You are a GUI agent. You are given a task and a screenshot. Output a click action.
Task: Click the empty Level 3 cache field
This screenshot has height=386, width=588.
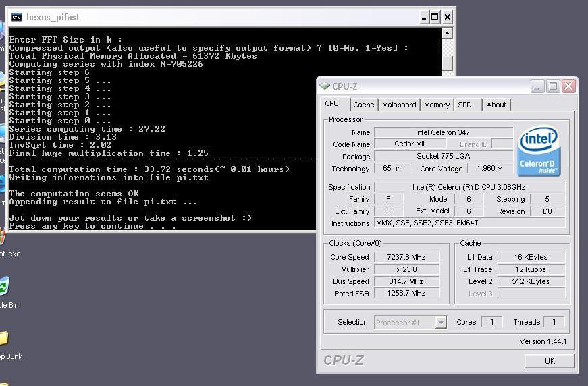[x=531, y=293]
